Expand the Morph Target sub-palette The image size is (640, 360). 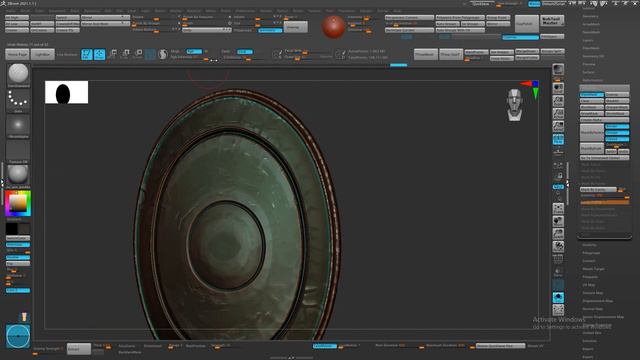pos(593,269)
